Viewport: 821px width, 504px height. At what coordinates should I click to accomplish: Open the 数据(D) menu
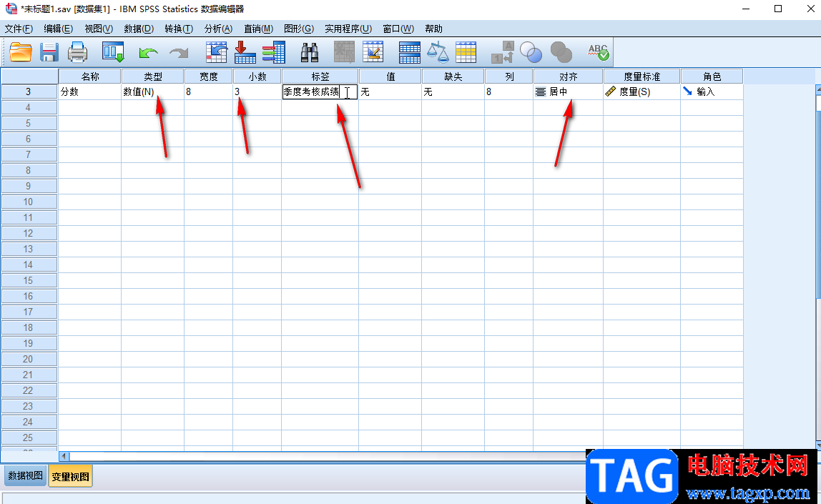pos(139,29)
